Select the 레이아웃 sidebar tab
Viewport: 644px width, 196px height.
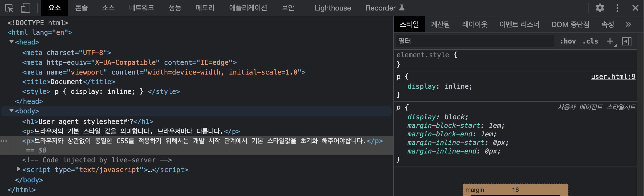click(x=475, y=24)
